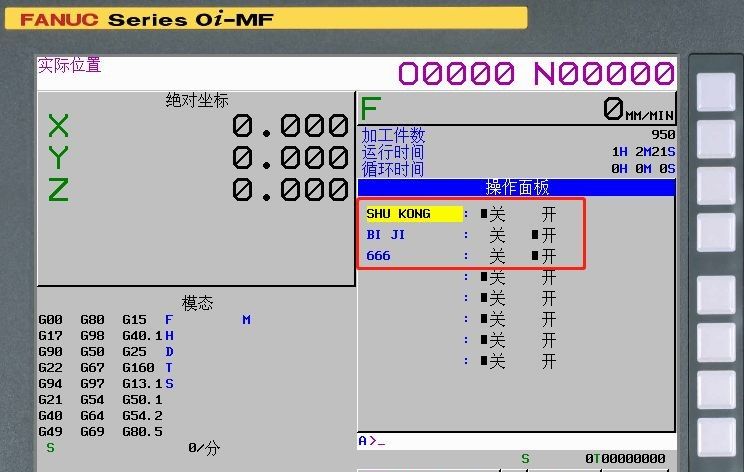Screen dimensions: 744x472
Task: Click modal code G54.2
Action: pyautogui.click(x=142, y=416)
